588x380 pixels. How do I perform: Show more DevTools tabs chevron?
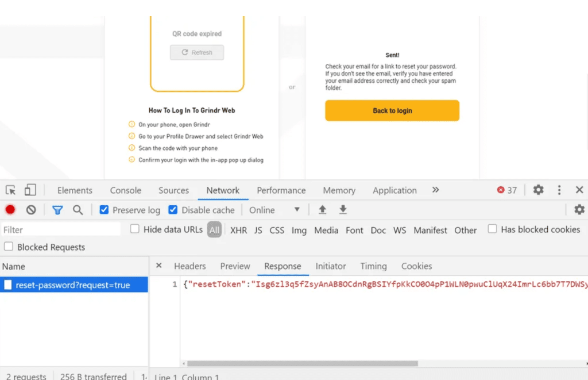(435, 190)
